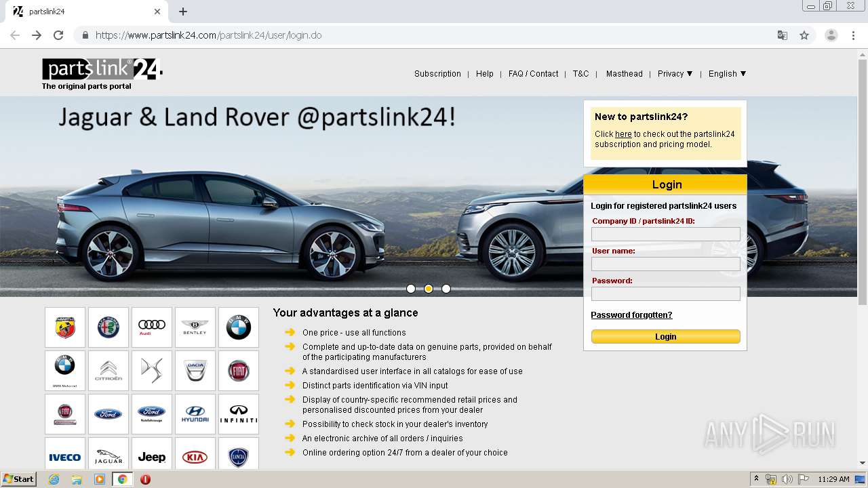Click the page vertical scrollbar
This screenshot has width=868, height=488.
(x=863, y=182)
